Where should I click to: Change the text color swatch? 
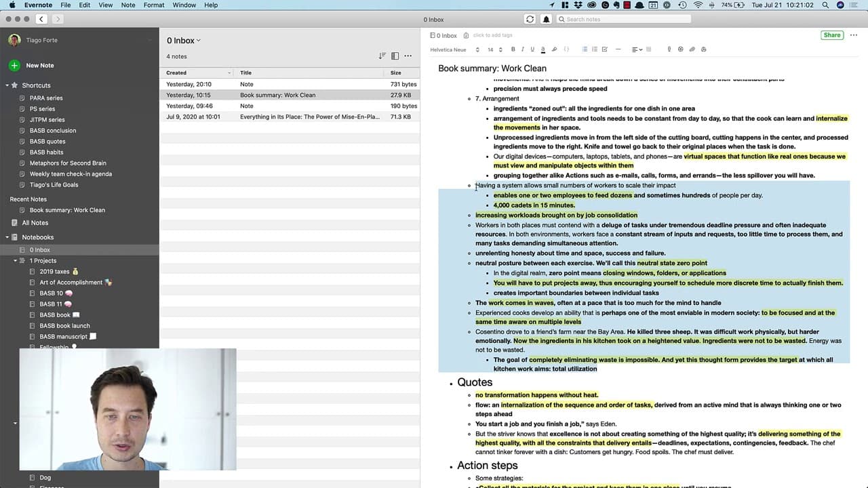click(x=543, y=49)
